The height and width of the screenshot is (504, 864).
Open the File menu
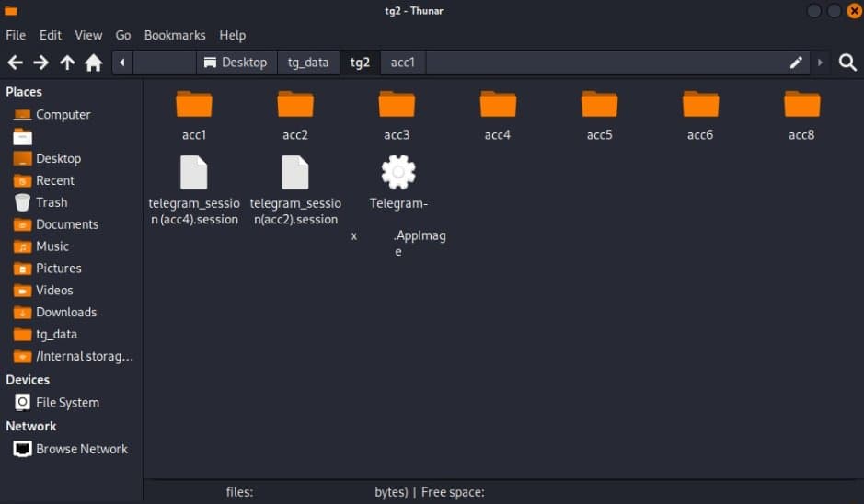click(16, 35)
